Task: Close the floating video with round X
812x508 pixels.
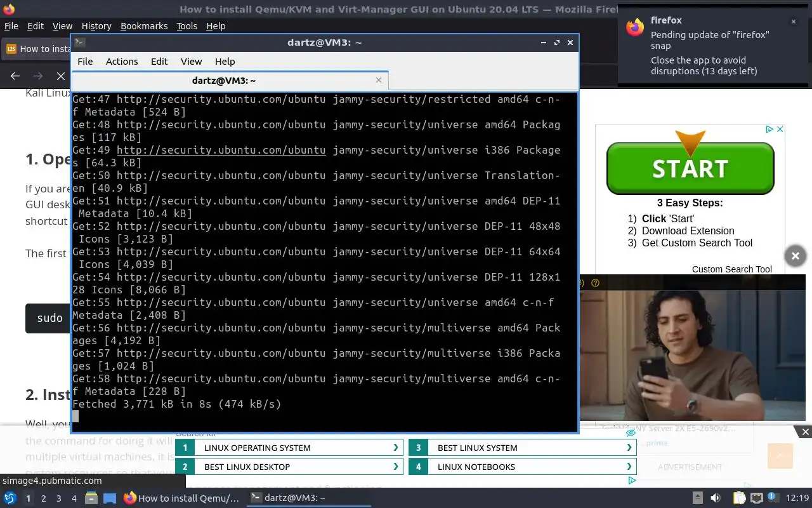Action: pos(796,256)
